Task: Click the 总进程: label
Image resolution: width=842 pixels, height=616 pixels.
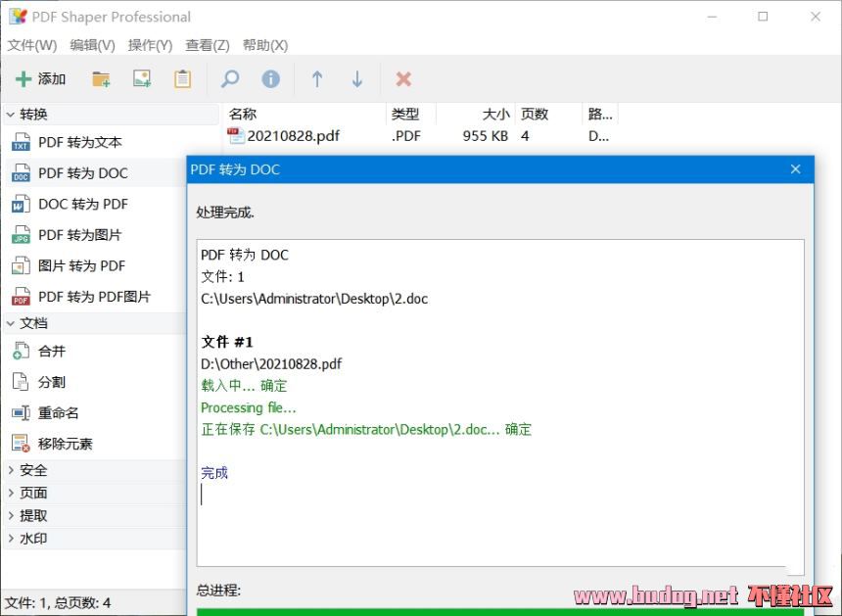Action: [218, 591]
